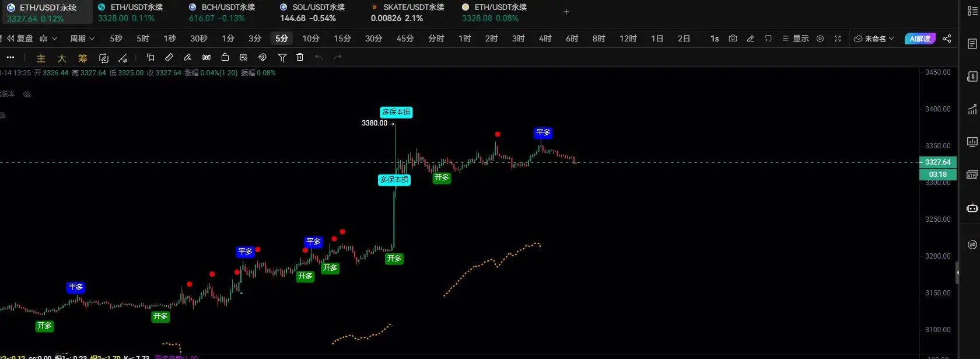Click the refresh-edit drawing icon
980x359 pixels.
[104, 58]
